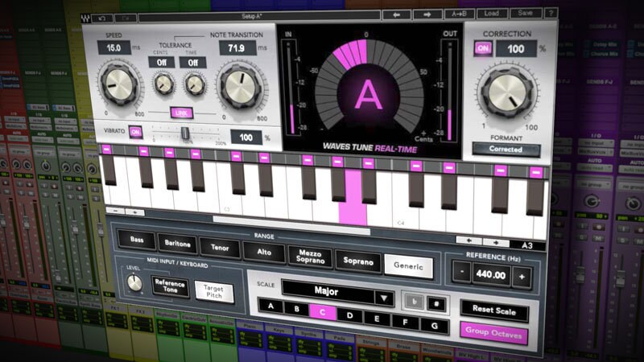Click the keyboard zoom in plus button
644x362 pixels.
[x=134, y=212]
